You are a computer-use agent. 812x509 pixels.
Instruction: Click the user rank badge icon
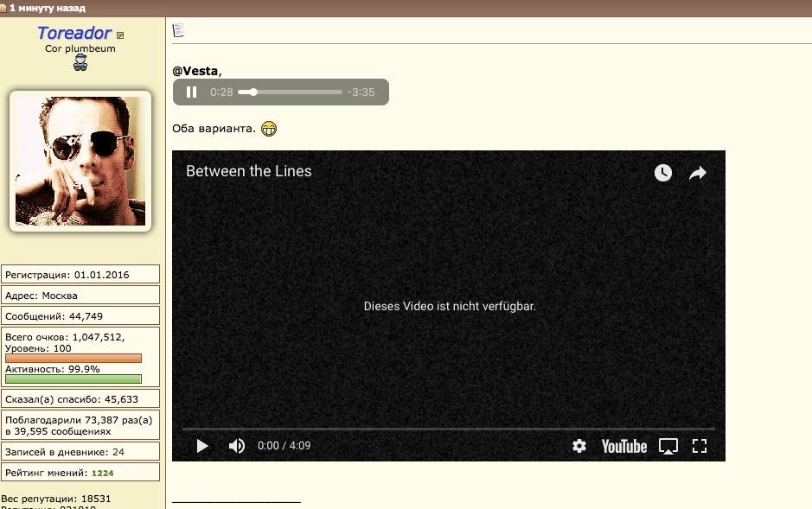80,62
